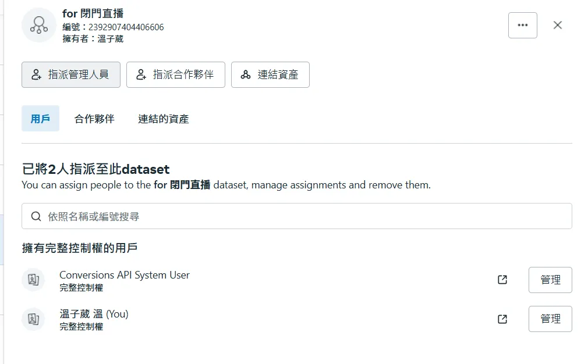Click the Conversions API System User avatar icon

pos(33,280)
